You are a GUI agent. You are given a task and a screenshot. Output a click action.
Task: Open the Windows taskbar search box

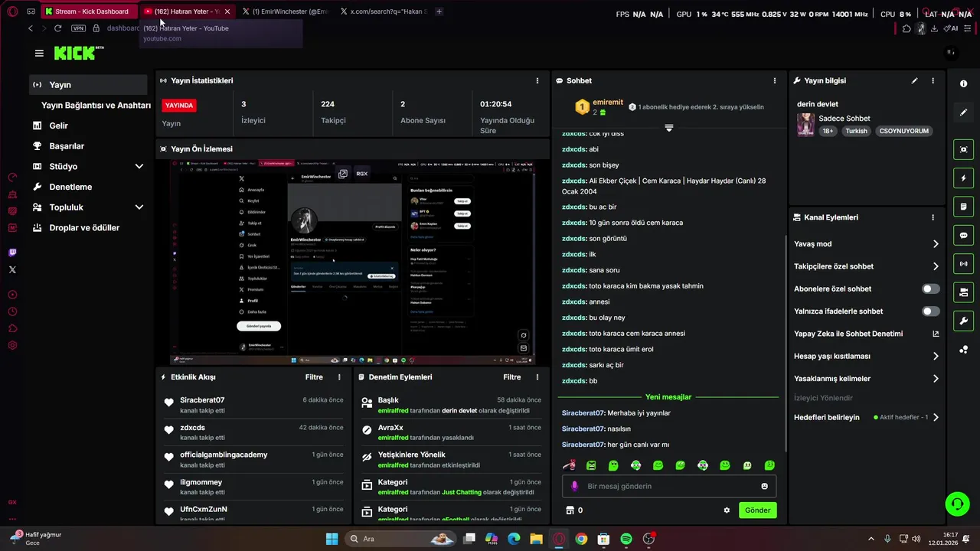click(x=400, y=539)
